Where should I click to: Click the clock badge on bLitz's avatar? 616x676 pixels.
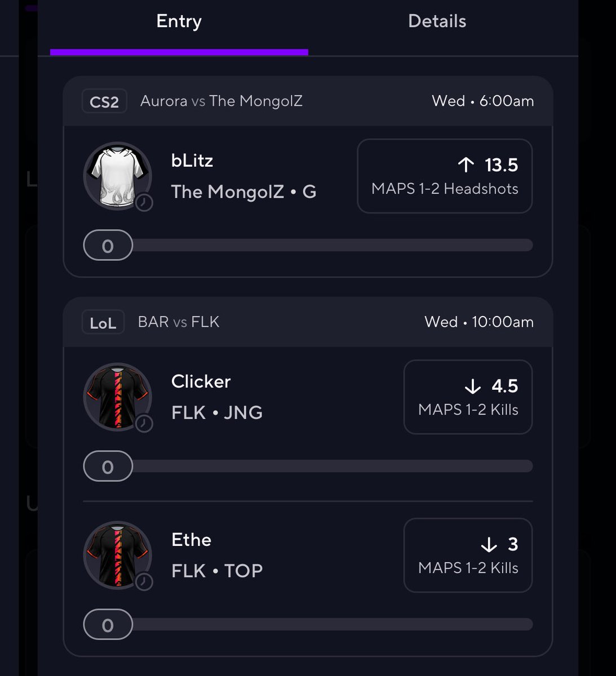(144, 202)
